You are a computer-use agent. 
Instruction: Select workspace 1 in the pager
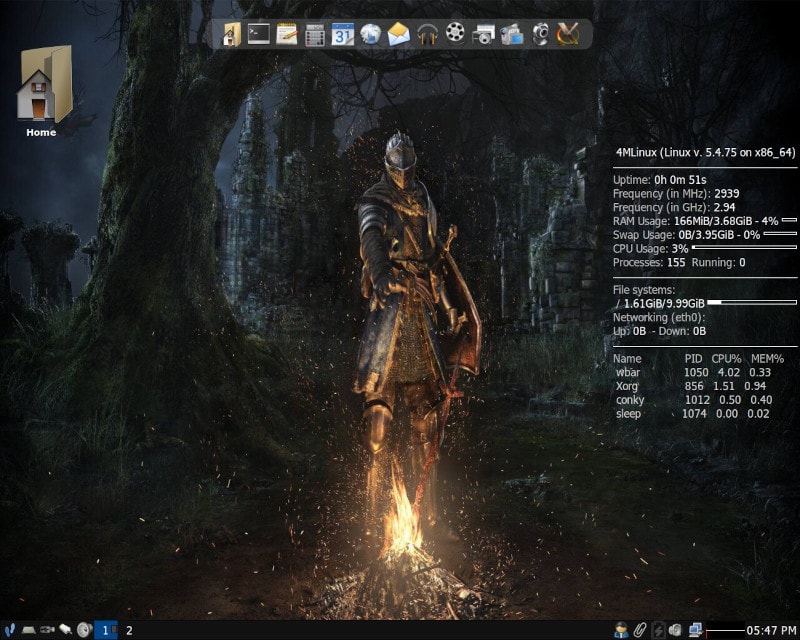click(x=106, y=630)
